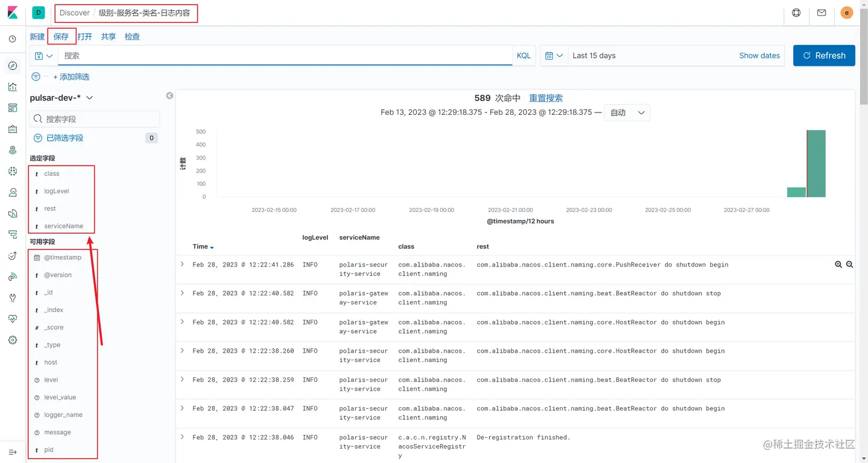Open Stack Monitoring heartbeat icon
Viewport: 868px width, 463px height.
point(13,319)
